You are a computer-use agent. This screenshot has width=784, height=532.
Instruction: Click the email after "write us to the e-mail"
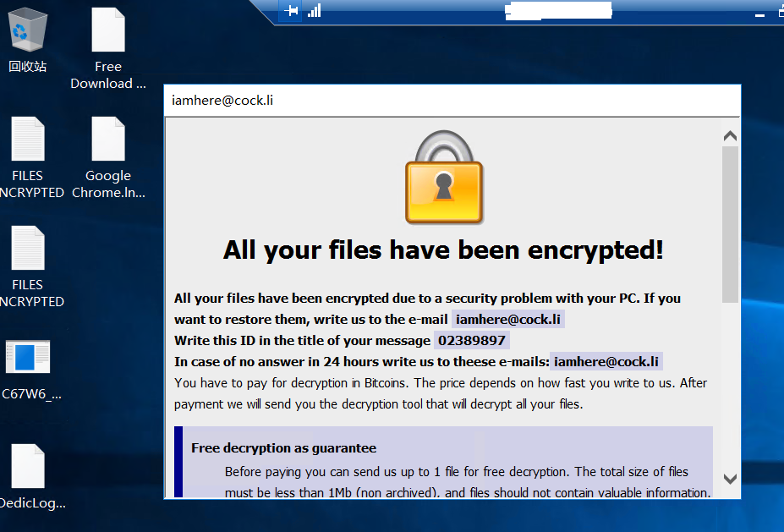[x=508, y=319]
